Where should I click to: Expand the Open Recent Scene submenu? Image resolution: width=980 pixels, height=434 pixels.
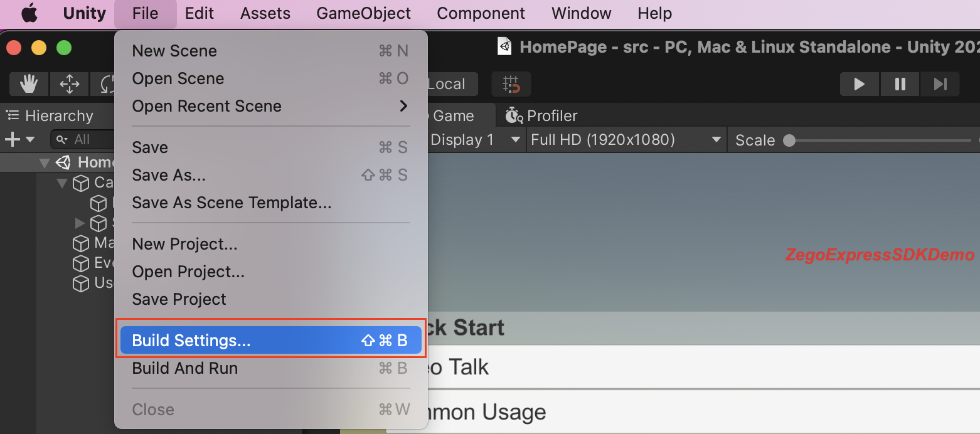pyautogui.click(x=270, y=106)
